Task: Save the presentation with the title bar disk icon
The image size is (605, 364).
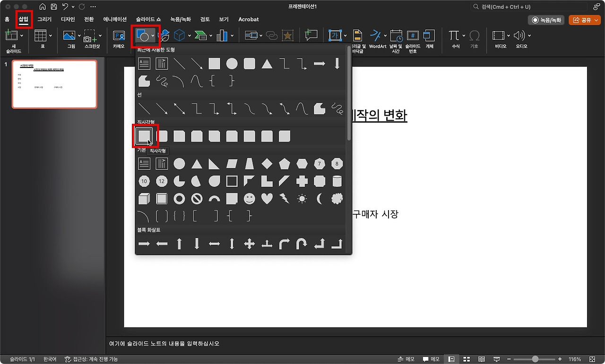Action: click(x=54, y=7)
